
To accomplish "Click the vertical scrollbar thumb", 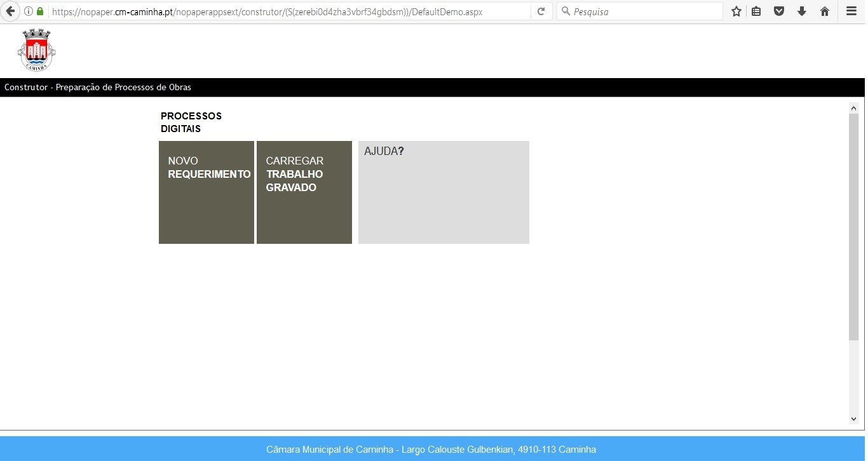I will tap(853, 227).
